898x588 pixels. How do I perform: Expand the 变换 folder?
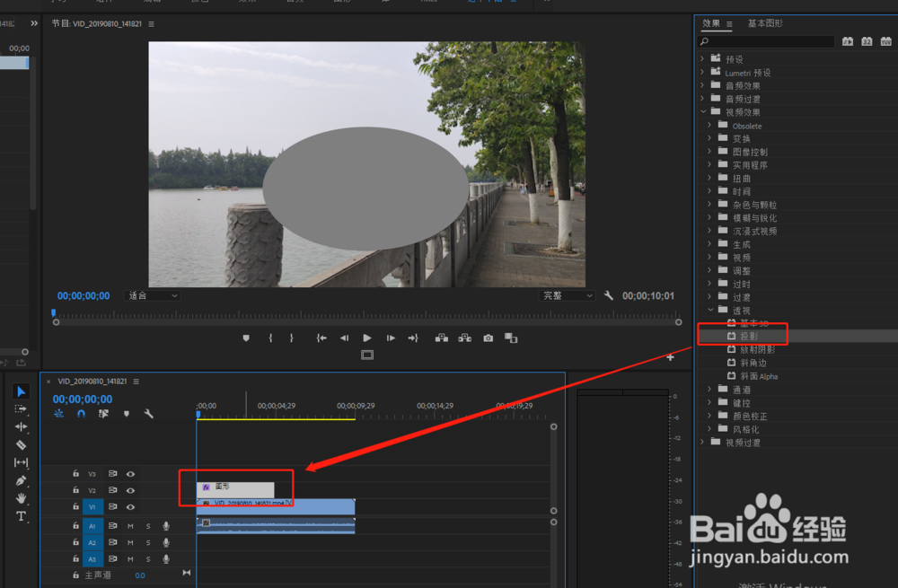[x=709, y=138]
